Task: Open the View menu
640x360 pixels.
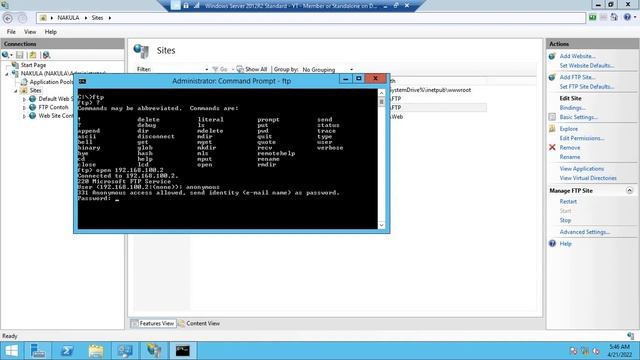Action: point(30,32)
